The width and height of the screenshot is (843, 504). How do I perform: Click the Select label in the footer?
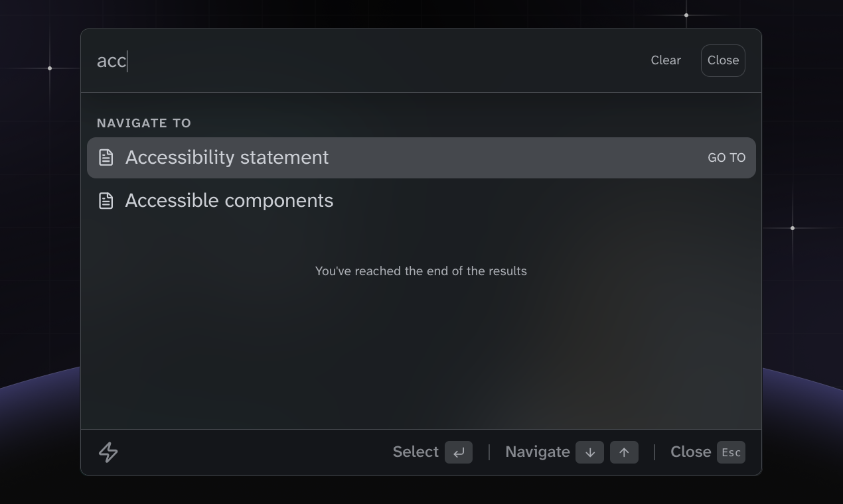click(x=416, y=452)
